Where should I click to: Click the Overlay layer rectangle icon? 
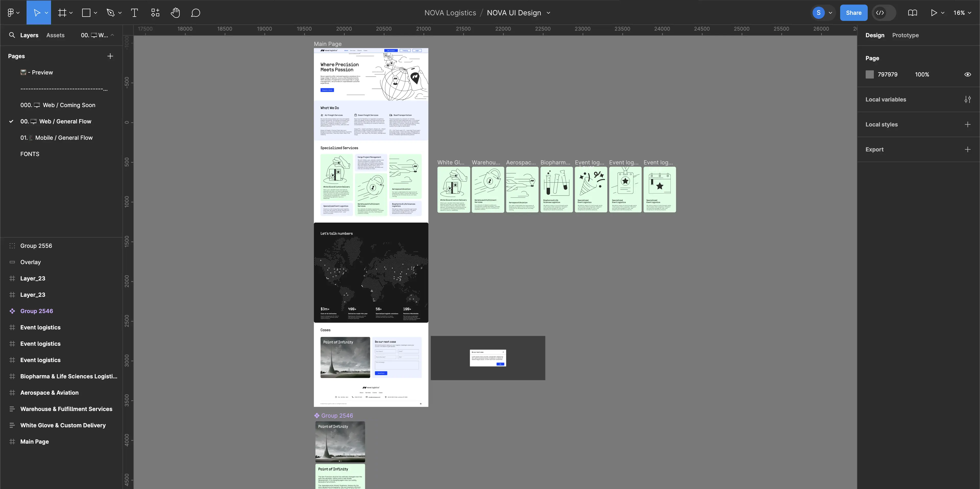12,262
